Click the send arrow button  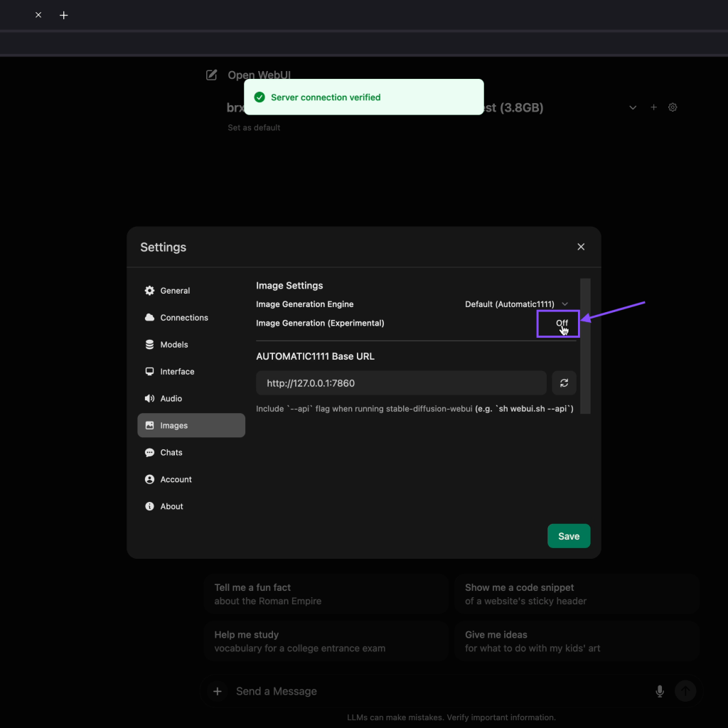pos(685,691)
